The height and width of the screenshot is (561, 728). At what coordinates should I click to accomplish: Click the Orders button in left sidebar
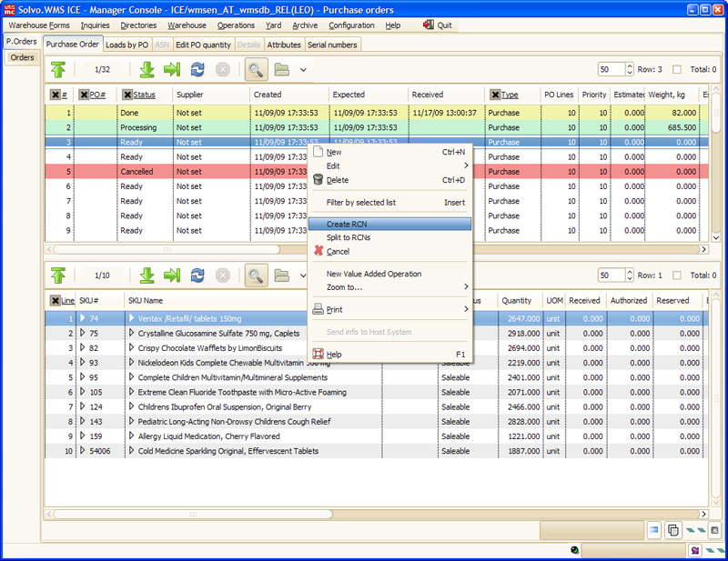pos(22,57)
